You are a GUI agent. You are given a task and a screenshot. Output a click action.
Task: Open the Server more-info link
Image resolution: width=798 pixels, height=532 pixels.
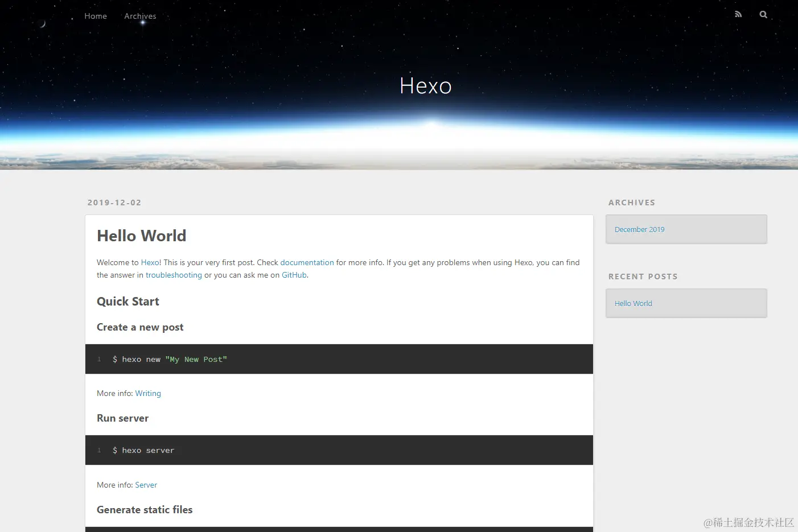[x=146, y=485]
